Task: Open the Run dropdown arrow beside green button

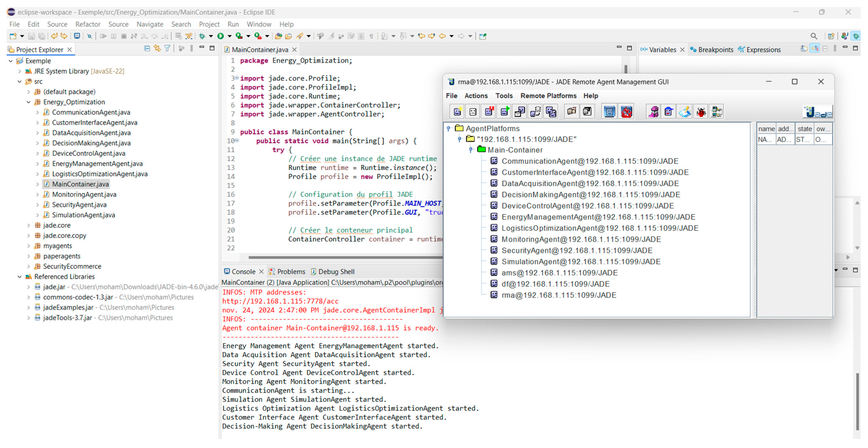Action: coord(230,36)
